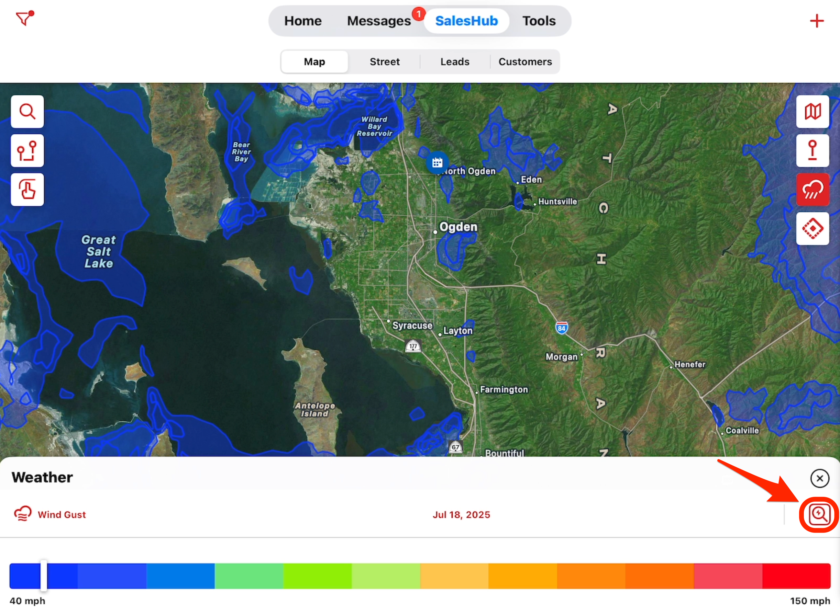
Task: Tap the calendar appointment marker near North Ogden
Action: coord(437,162)
